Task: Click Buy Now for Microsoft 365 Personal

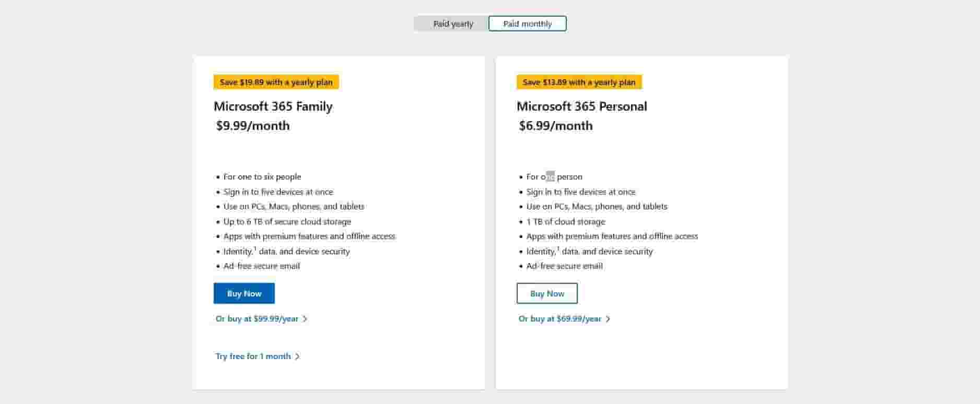Action: click(546, 293)
